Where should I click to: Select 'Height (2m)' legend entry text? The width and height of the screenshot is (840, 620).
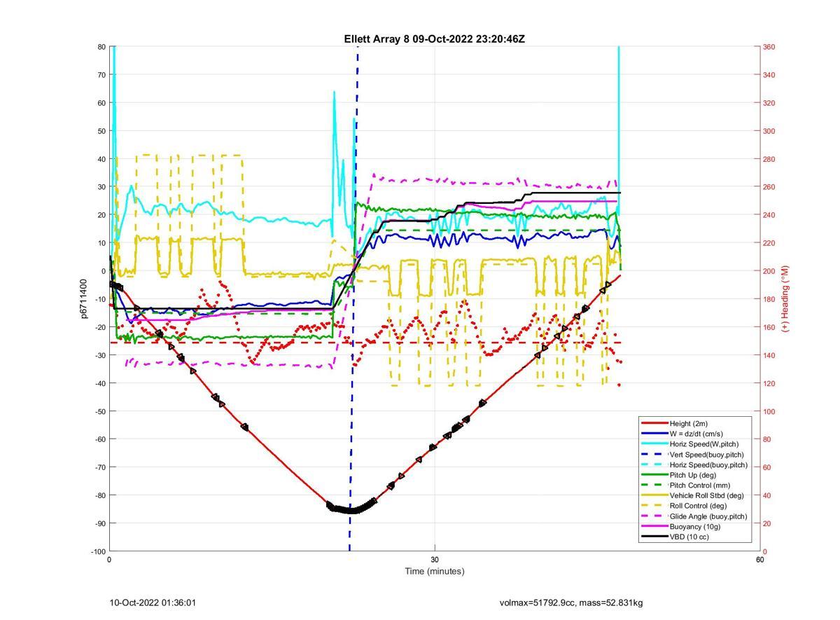(688, 423)
